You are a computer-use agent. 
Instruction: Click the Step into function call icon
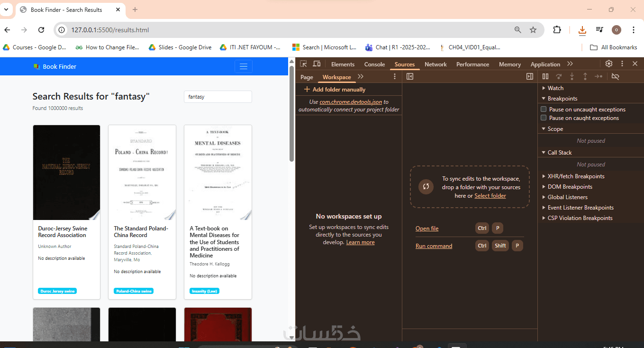pyautogui.click(x=572, y=76)
